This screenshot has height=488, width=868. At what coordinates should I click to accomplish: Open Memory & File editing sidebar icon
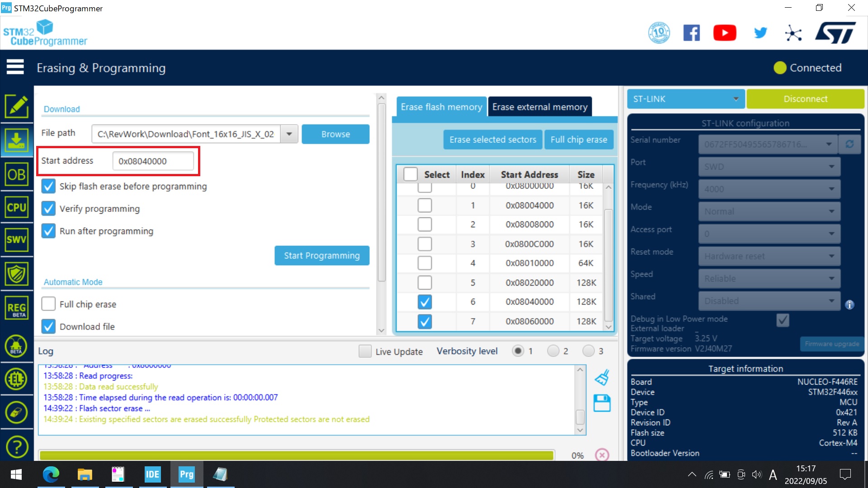pyautogui.click(x=16, y=106)
